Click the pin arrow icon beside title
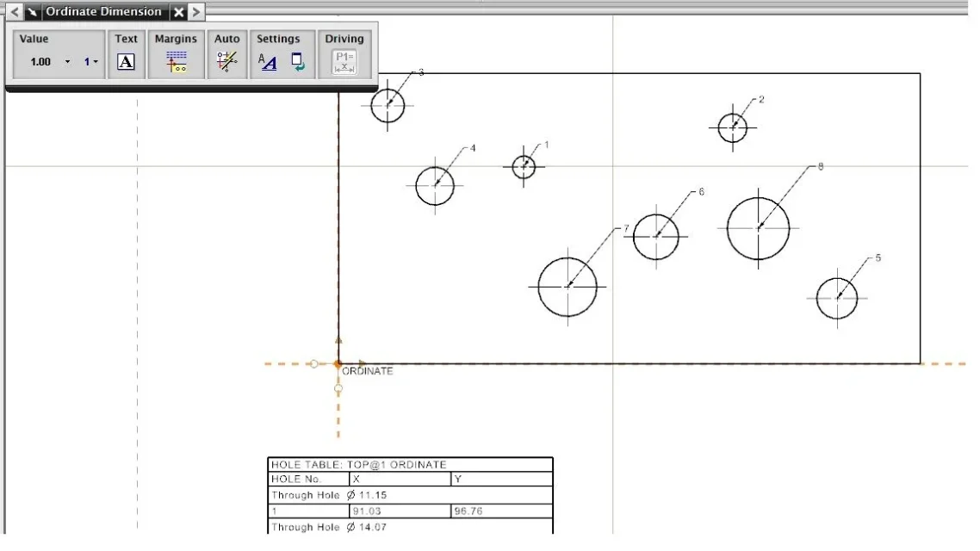This screenshot has width=980, height=551. (x=32, y=12)
